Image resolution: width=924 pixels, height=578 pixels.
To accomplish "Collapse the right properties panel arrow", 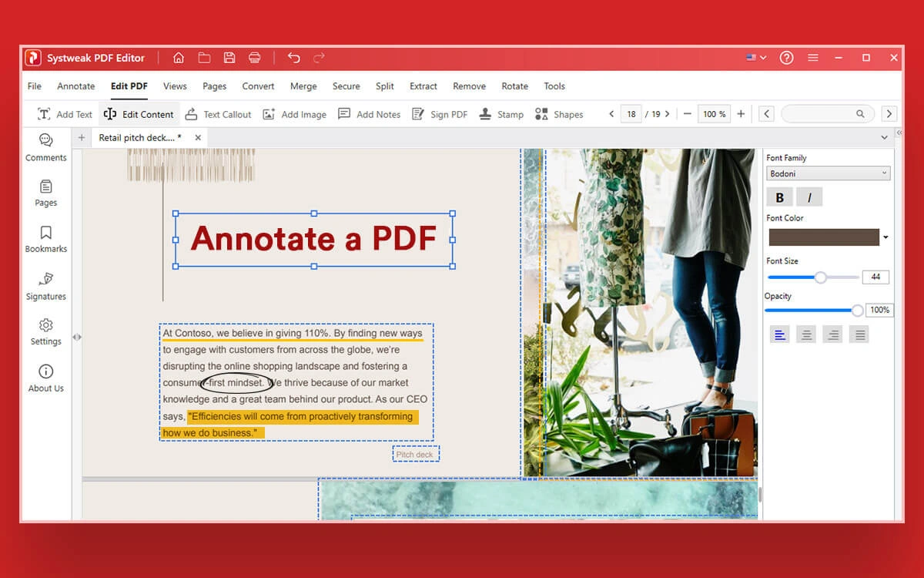I will 899,133.
